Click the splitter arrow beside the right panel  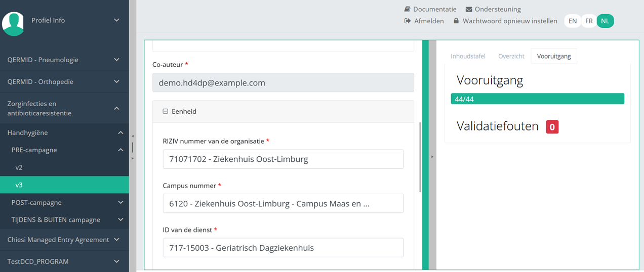coord(432,157)
